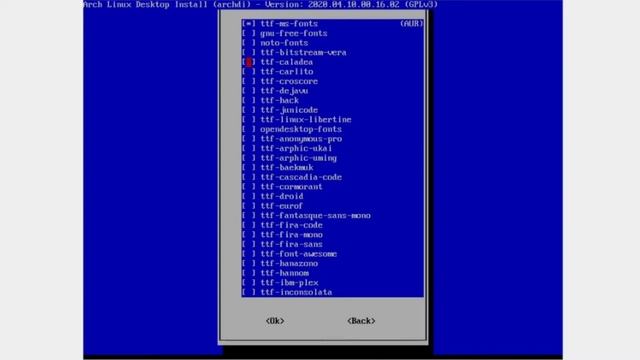This screenshot has height=360, width=640.
Task: Select the ttf-font-awesome label text
Action: tap(299, 254)
